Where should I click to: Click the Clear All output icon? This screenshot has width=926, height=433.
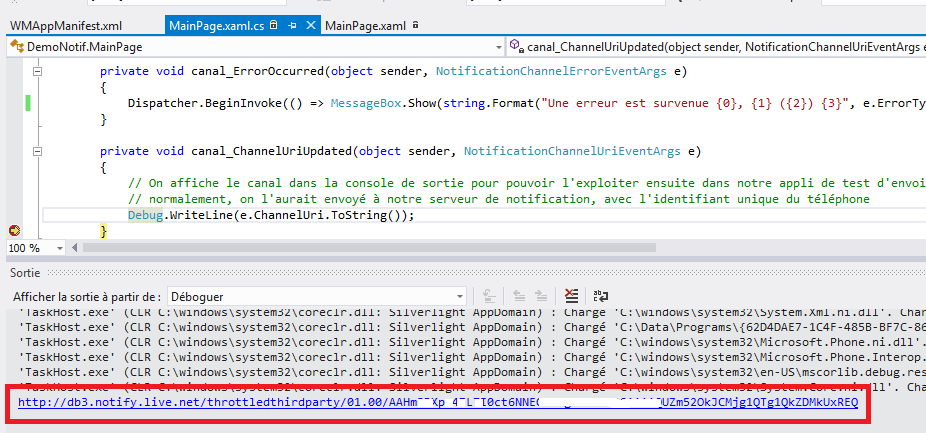(x=571, y=296)
